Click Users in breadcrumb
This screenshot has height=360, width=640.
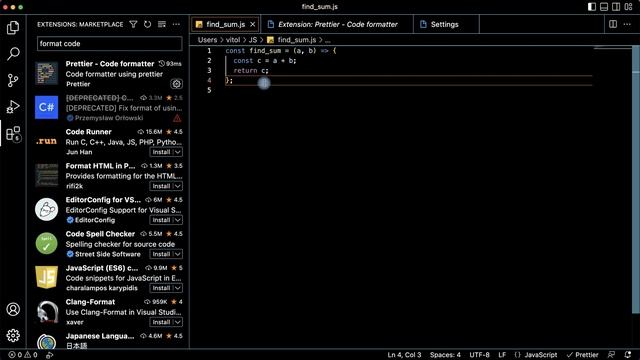(207, 40)
